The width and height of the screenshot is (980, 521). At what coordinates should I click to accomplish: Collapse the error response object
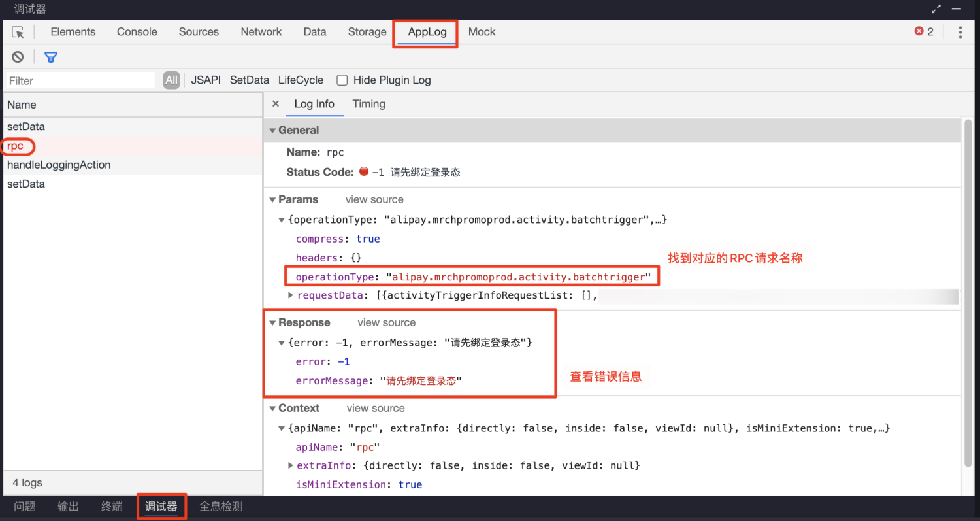(x=282, y=343)
